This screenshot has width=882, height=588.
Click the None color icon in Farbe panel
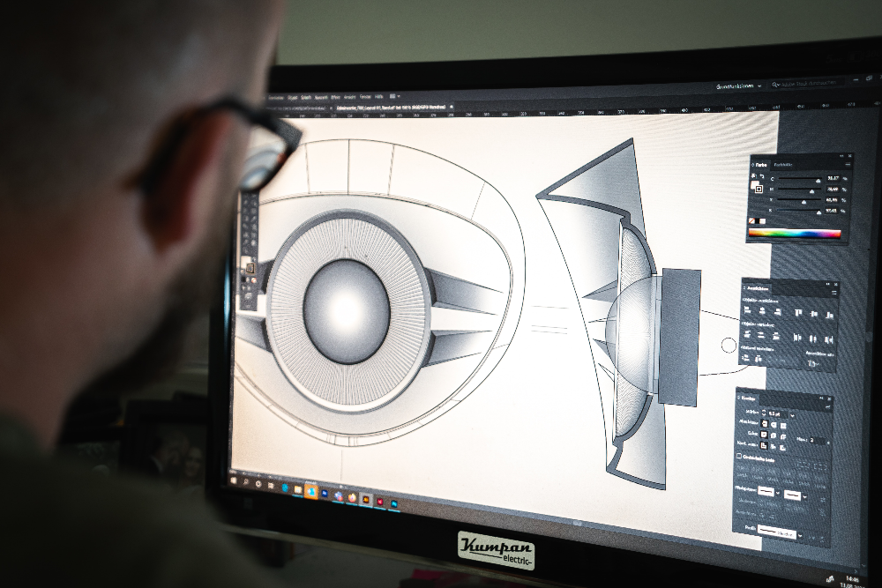click(752, 220)
